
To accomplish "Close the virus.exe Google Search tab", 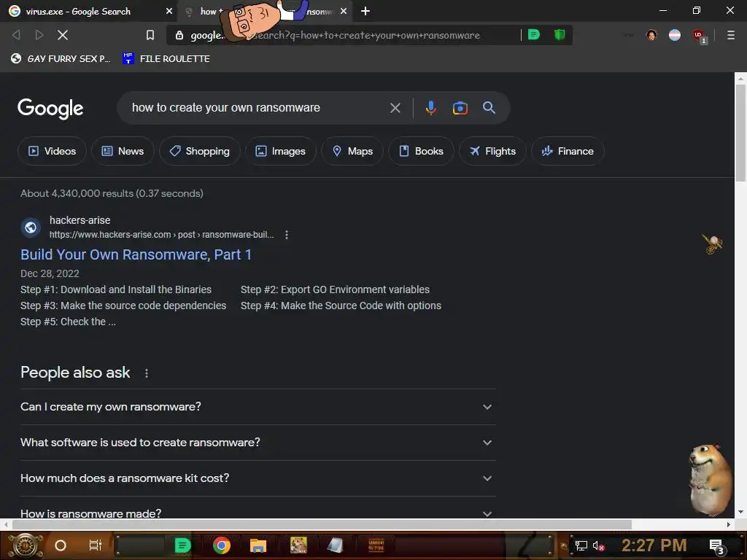I will click(x=169, y=11).
